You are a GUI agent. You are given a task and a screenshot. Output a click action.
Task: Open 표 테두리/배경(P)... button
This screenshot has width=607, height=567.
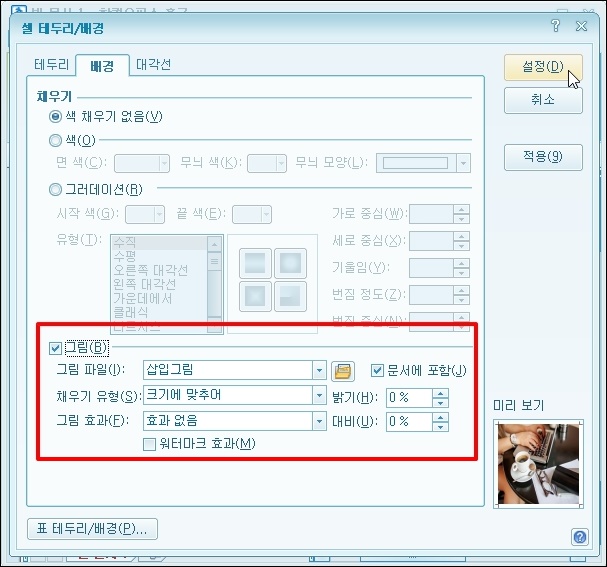(93, 528)
